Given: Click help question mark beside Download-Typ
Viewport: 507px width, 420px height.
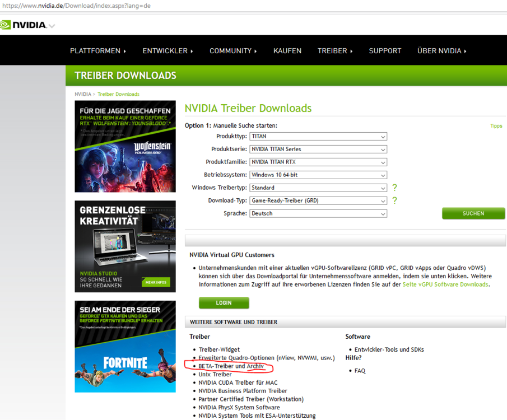Looking at the screenshot, I should pos(394,200).
